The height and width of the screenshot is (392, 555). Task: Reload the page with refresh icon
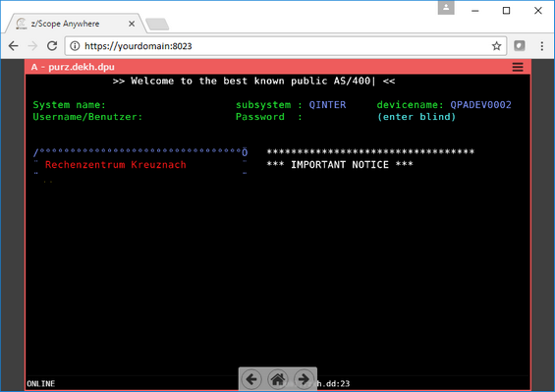point(52,46)
